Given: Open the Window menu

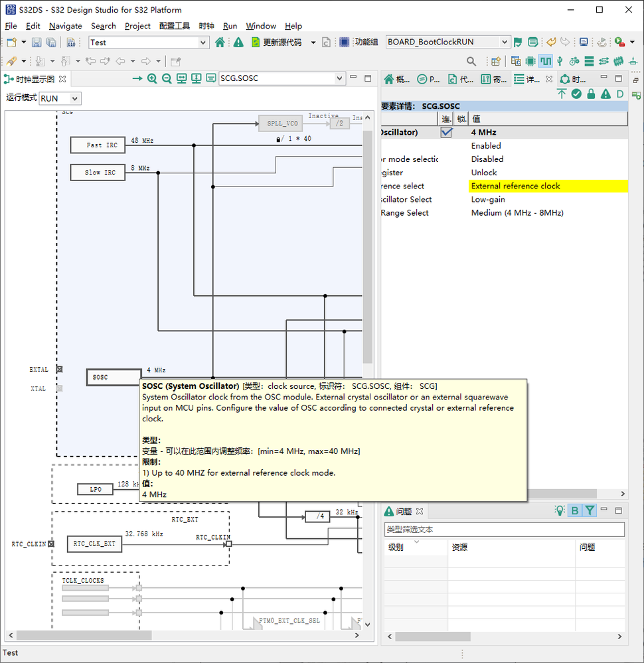Looking at the screenshot, I should (261, 27).
